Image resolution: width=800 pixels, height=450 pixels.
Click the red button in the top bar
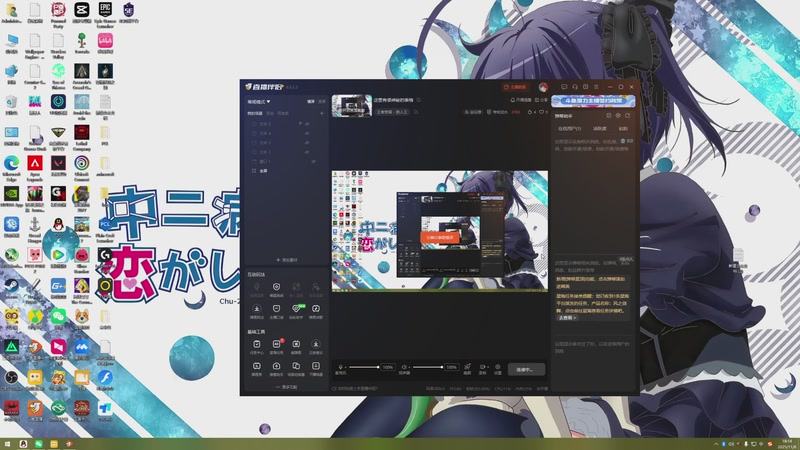(x=515, y=87)
